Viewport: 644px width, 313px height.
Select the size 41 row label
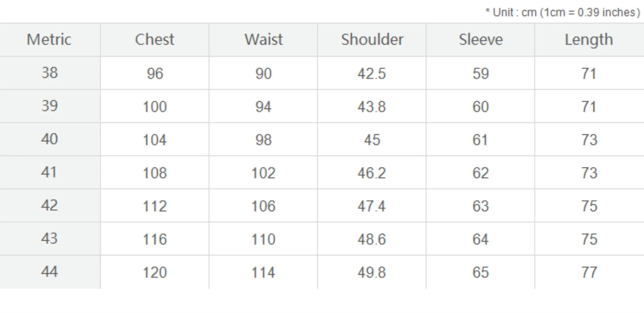coord(50,172)
